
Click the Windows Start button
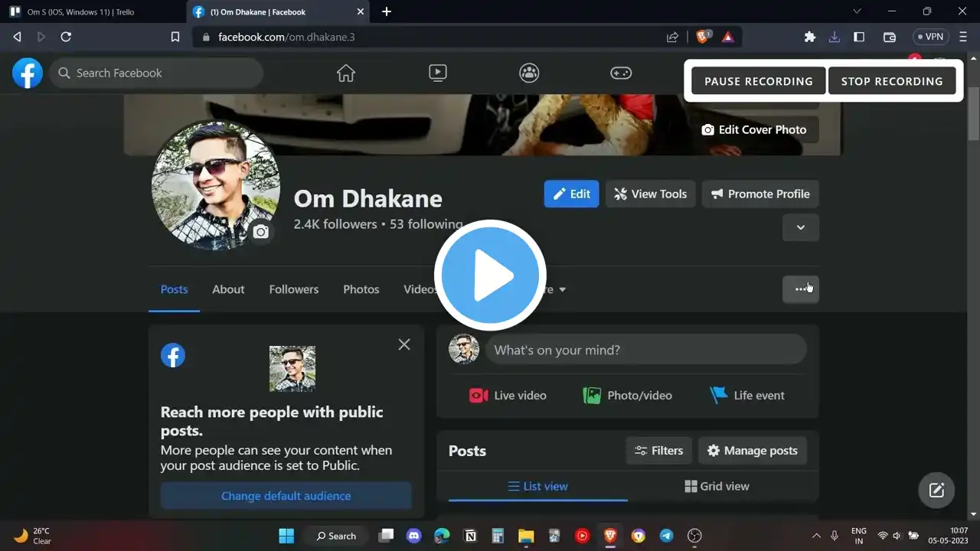pos(286,536)
